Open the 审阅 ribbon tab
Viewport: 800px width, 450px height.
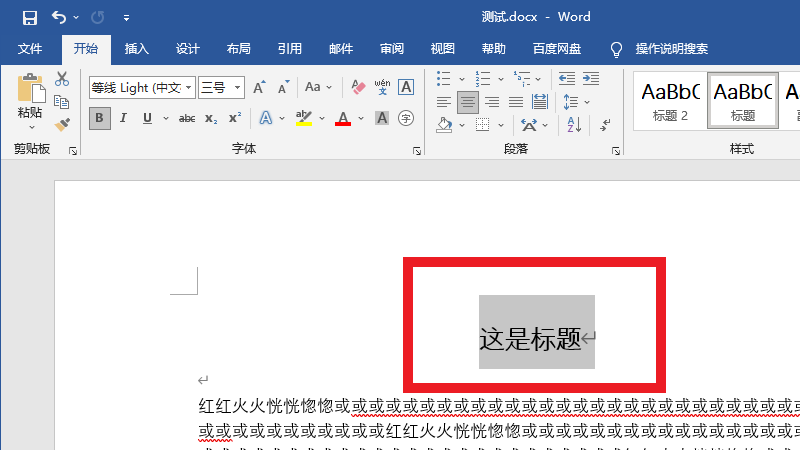pyautogui.click(x=391, y=49)
